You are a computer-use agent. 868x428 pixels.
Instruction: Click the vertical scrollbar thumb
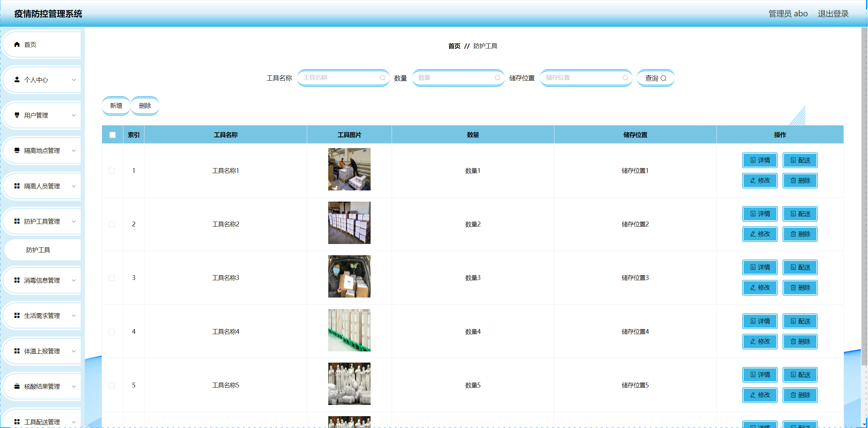point(864,197)
